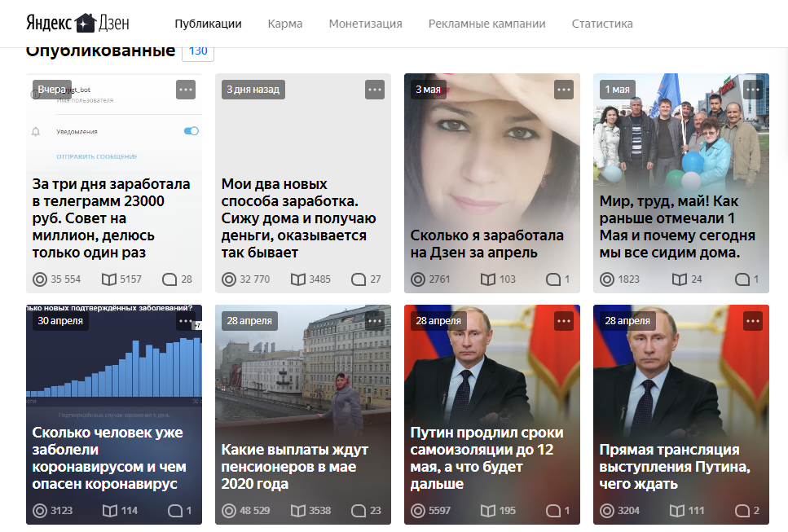Open three-dot menu on Мир, труд, май article
Image resolution: width=788 pixels, height=532 pixels.
point(752,90)
